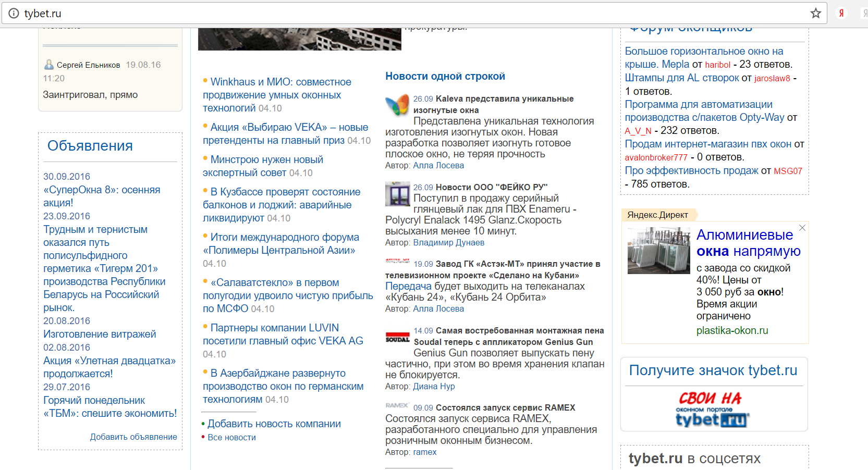
Task: Open ad 'Горячий понедельник «ТБМ»'
Action: tap(110, 406)
